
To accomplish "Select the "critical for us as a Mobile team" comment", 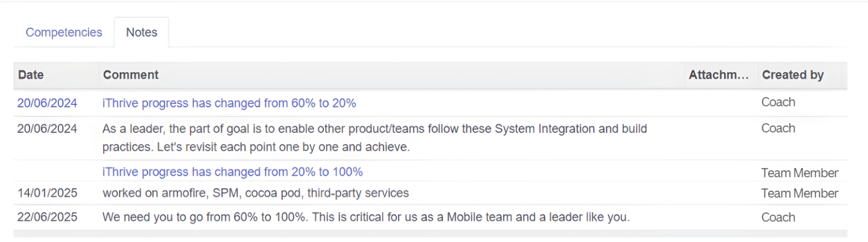I will click(x=366, y=217).
